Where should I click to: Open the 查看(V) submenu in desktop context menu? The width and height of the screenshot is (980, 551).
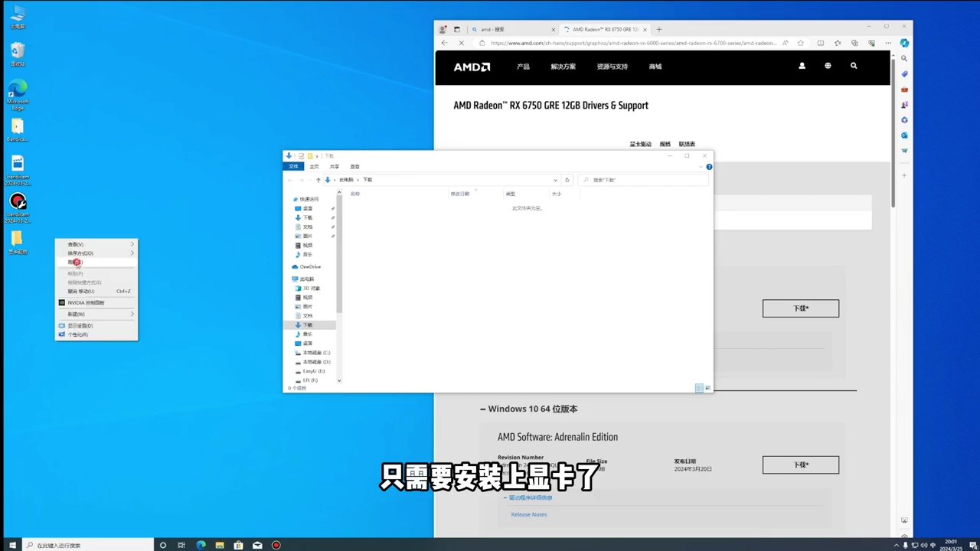(x=96, y=244)
